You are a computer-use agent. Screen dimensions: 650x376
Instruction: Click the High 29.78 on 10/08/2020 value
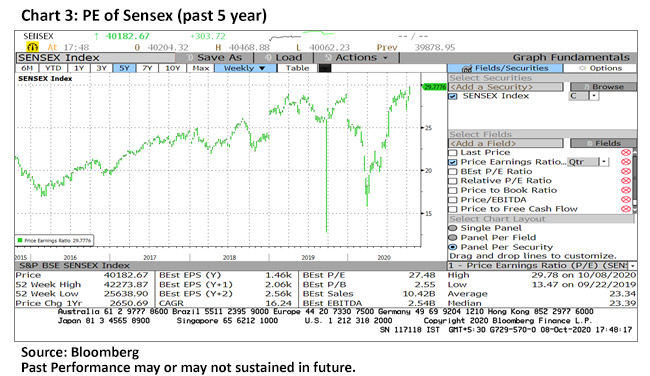click(x=584, y=275)
